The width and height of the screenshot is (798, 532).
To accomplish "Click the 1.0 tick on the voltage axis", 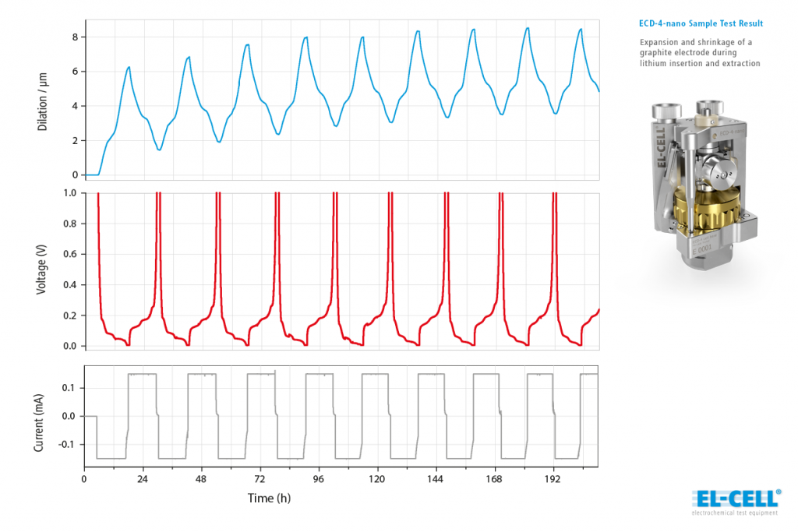I will (70, 193).
